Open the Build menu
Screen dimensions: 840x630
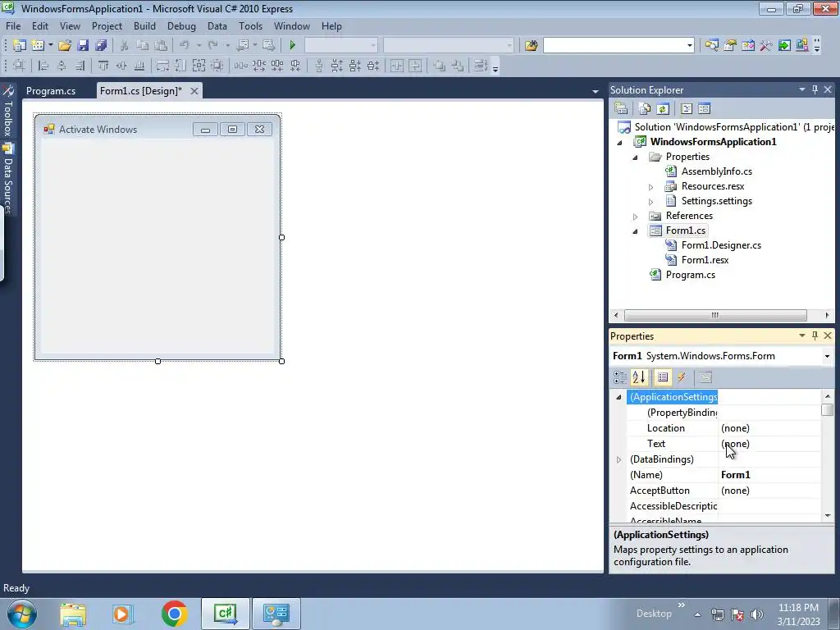(144, 25)
